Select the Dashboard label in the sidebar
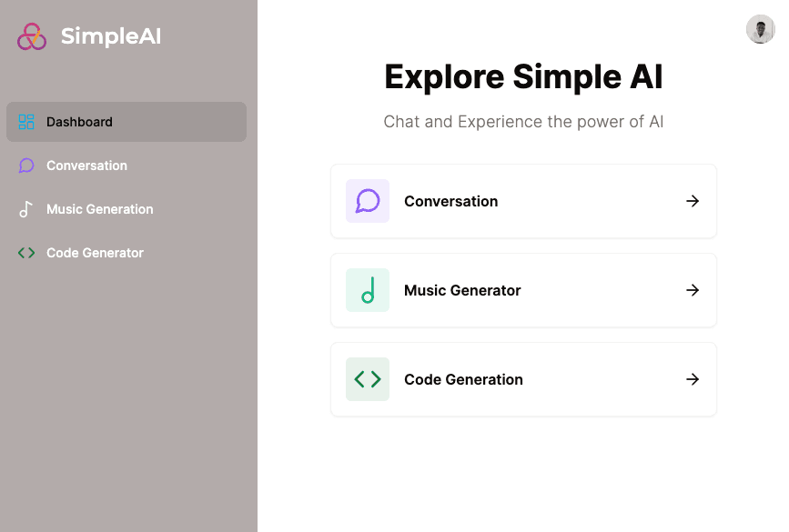Image resolution: width=789 pixels, height=532 pixels. click(79, 122)
